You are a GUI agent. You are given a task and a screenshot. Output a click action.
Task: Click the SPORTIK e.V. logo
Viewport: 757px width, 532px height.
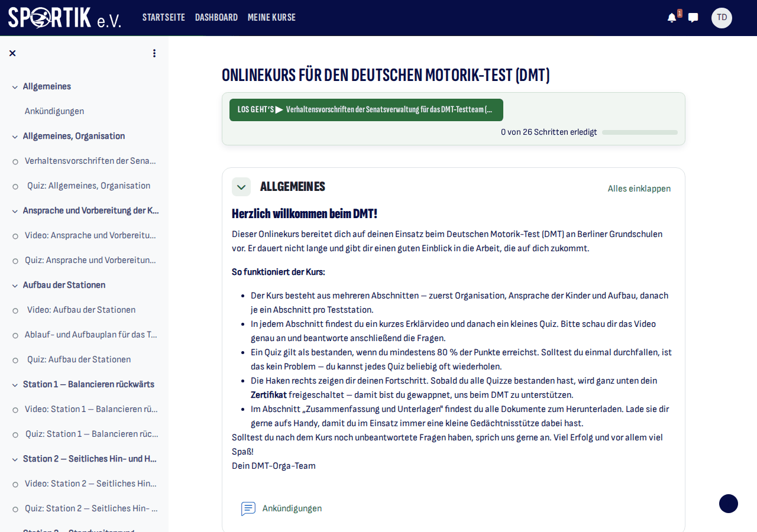click(64, 18)
